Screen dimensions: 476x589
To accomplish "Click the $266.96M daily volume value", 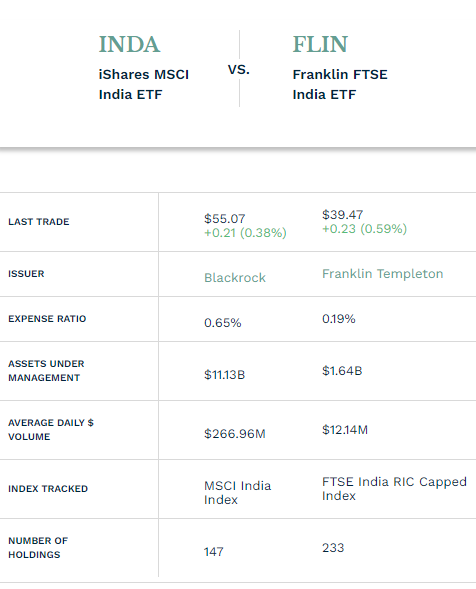I will pyautogui.click(x=235, y=434).
